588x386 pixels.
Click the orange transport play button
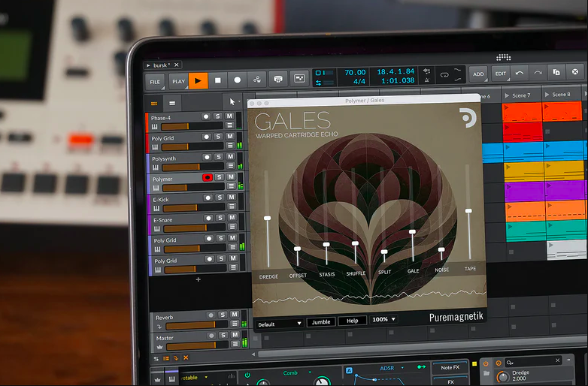(x=198, y=81)
